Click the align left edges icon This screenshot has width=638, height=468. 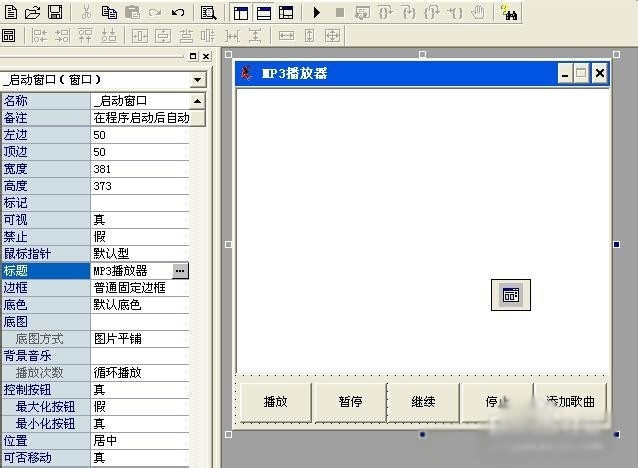coord(39,36)
